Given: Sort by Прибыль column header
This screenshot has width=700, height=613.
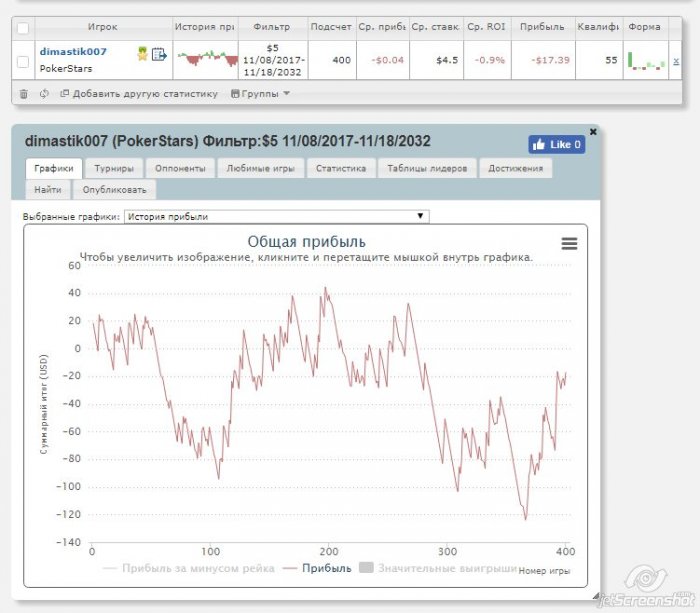Looking at the screenshot, I should click(x=542, y=27).
